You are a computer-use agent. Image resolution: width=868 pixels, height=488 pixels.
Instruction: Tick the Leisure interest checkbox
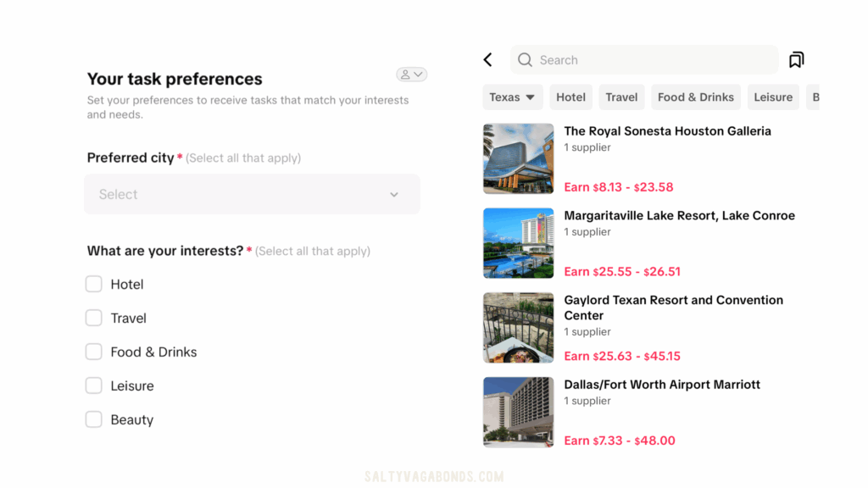coord(93,385)
